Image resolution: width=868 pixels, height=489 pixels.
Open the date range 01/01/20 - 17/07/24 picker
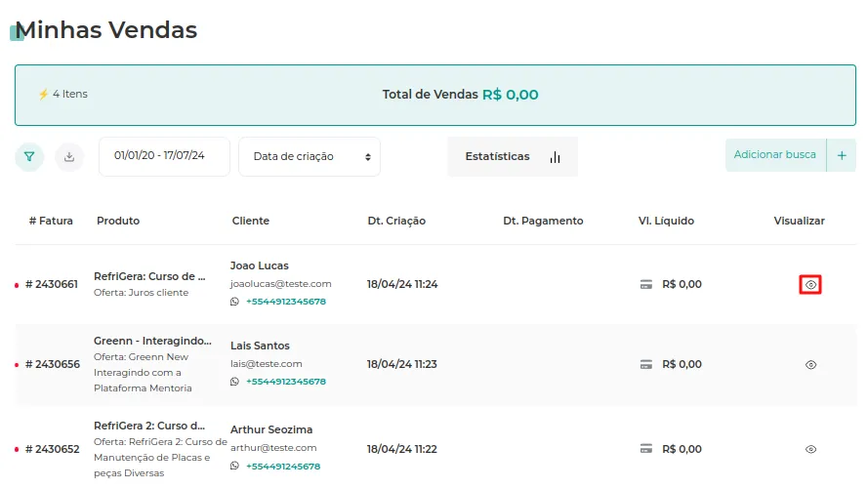click(164, 156)
